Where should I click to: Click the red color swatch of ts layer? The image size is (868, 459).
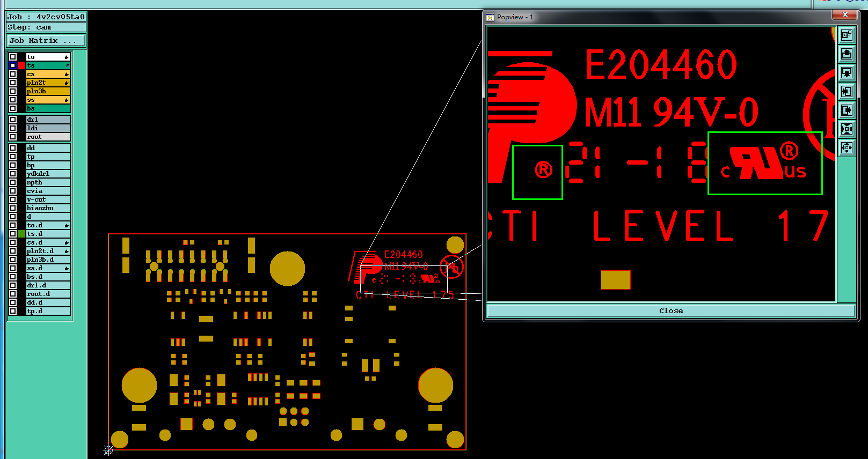[21, 65]
